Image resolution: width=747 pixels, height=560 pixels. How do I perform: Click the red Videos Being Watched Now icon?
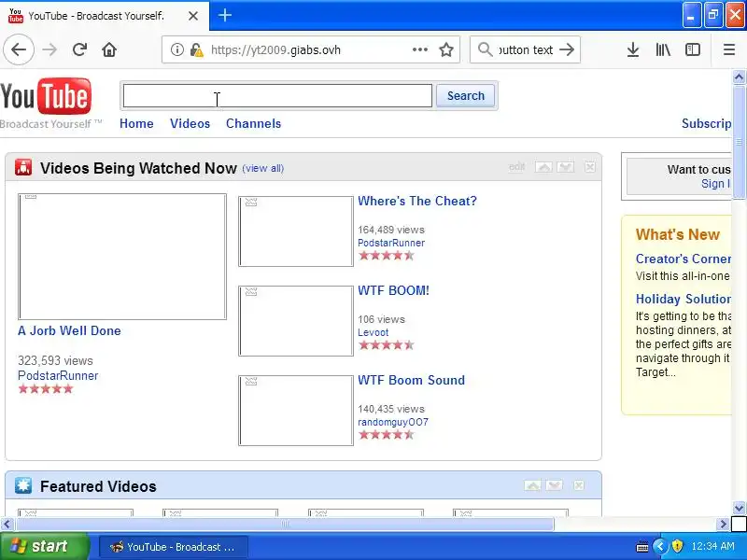[23, 167]
